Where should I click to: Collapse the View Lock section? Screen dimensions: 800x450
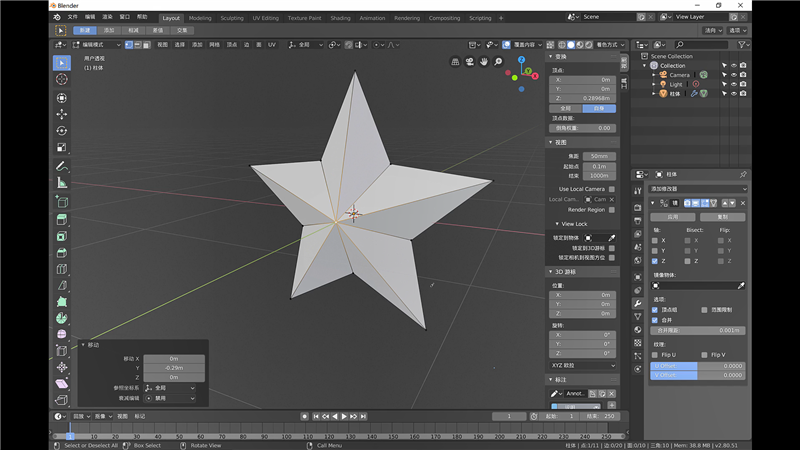[x=557, y=224]
